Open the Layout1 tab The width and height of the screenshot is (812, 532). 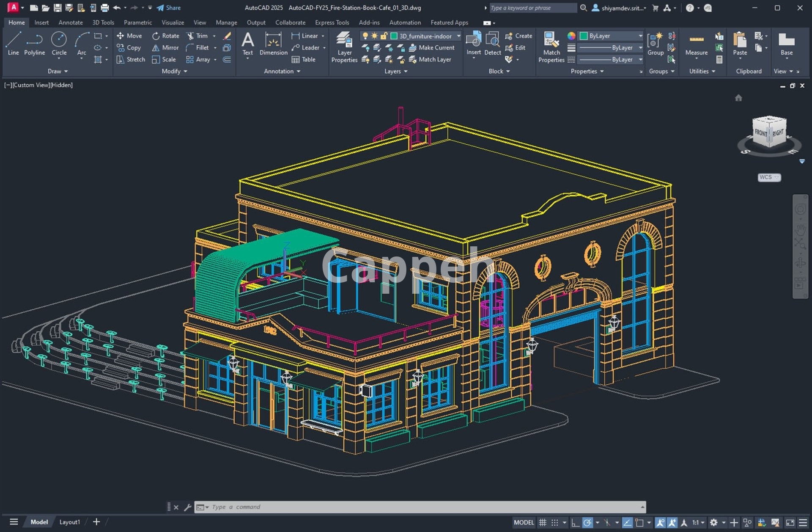tap(69, 522)
